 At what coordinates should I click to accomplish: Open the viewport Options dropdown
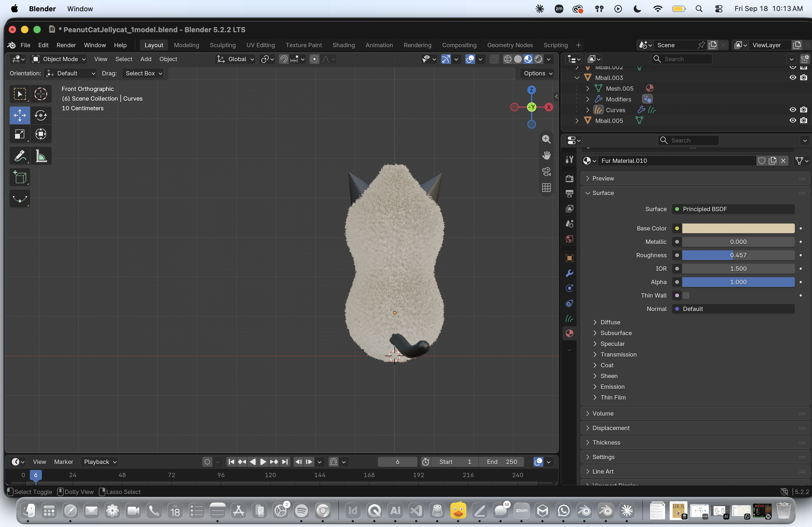tap(538, 73)
